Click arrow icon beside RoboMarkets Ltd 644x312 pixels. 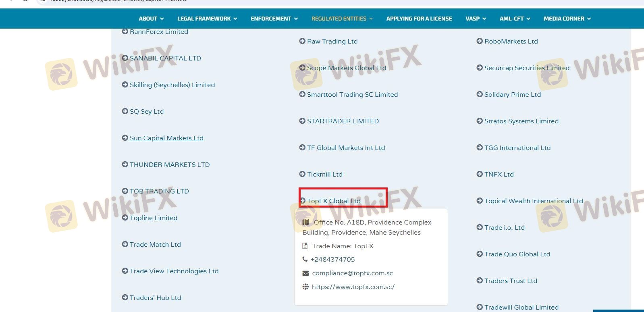coord(480,41)
